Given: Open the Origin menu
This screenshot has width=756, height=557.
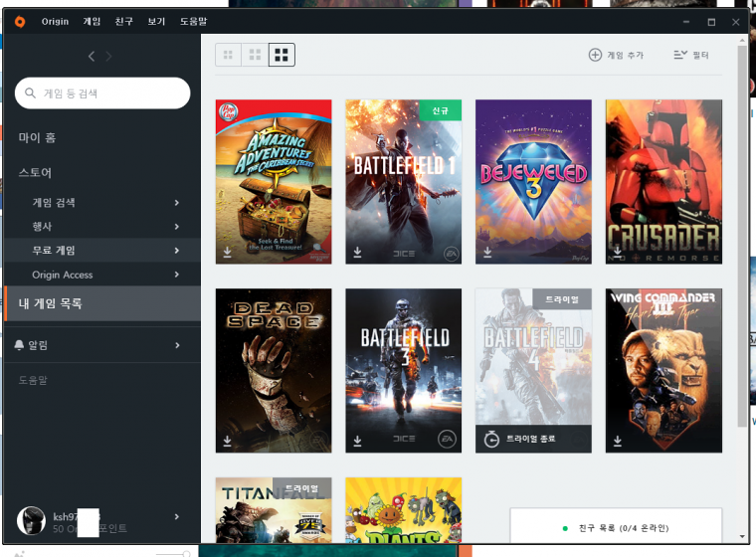Looking at the screenshot, I should tap(55, 22).
